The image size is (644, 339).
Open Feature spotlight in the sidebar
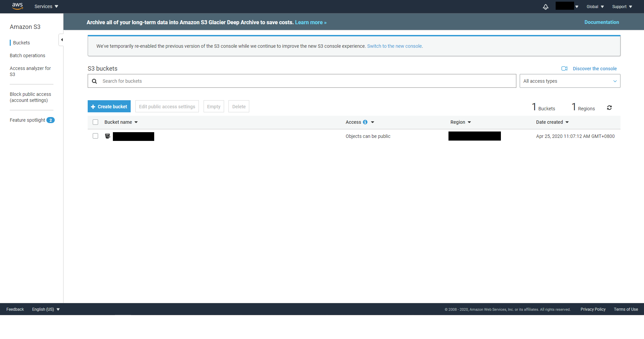coord(27,120)
